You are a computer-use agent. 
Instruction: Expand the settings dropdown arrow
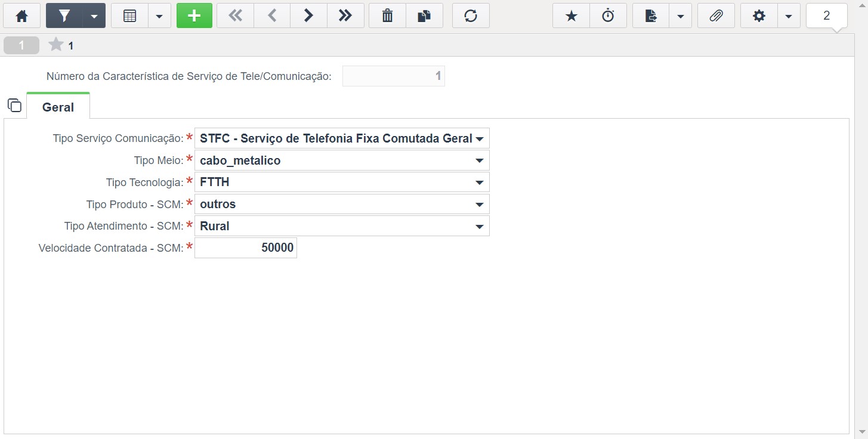coord(789,16)
